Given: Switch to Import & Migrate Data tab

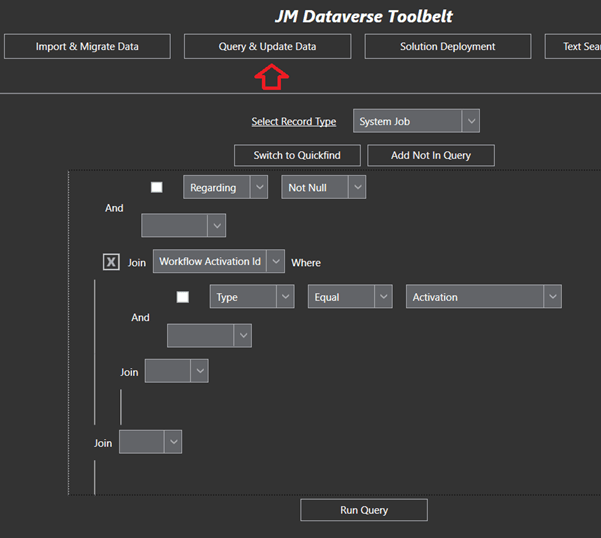Looking at the screenshot, I should [87, 46].
